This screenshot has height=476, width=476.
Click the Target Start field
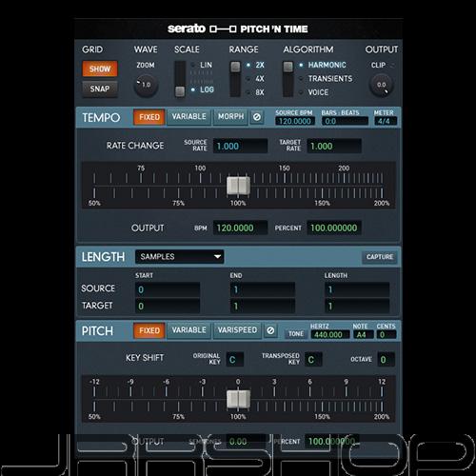coord(168,307)
